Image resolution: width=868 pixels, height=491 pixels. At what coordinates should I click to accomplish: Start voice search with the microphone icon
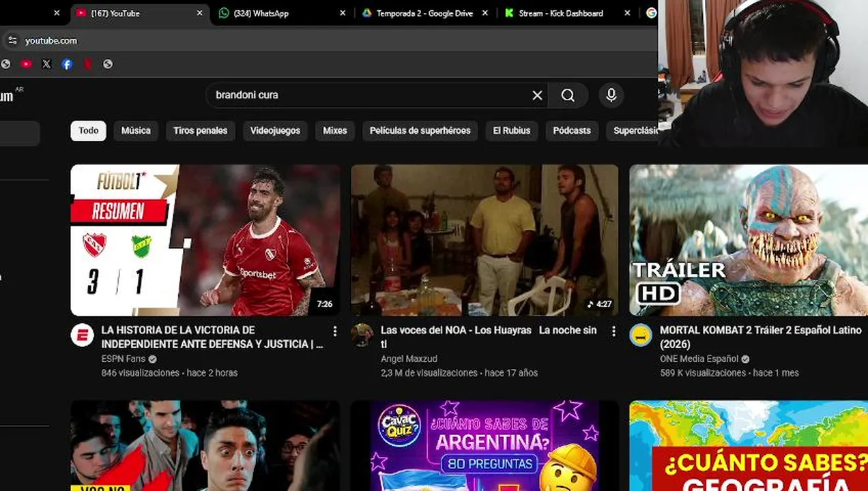pos(611,95)
